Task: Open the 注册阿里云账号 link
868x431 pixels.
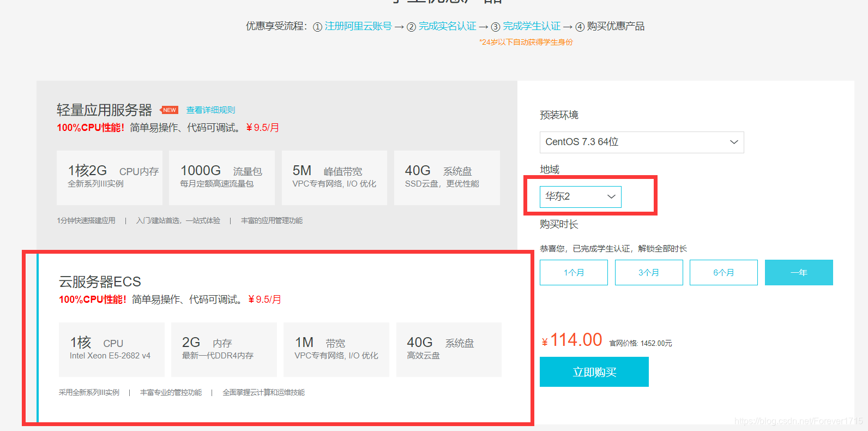Action: pyautogui.click(x=358, y=26)
